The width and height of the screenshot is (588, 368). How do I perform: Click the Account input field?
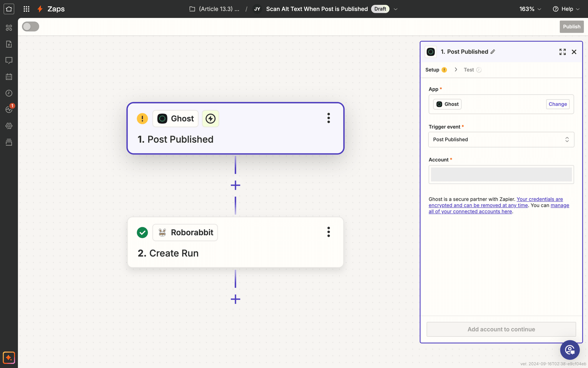click(x=501, y=174)
